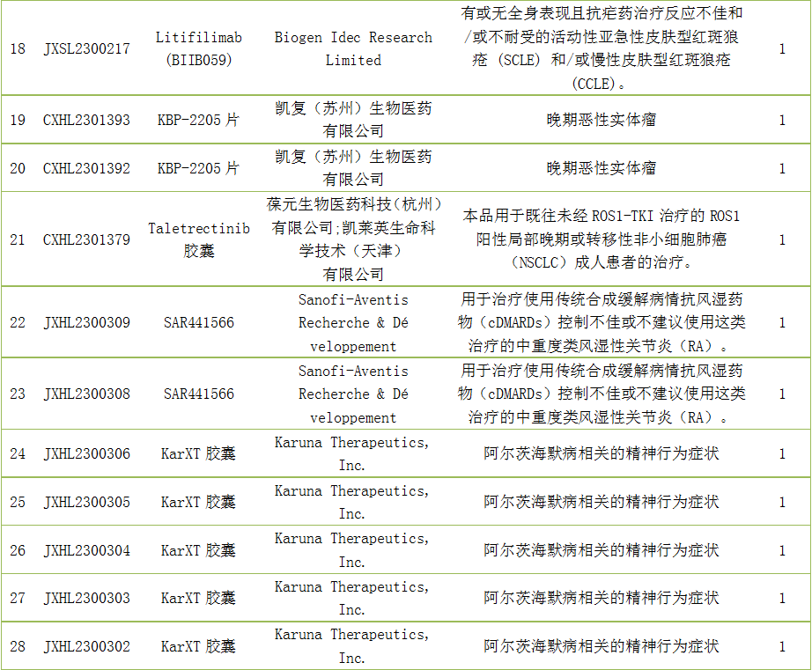This screenshot has height=670, width=812.
Task: Select Sanofi-Aventis Recherche cell in row 22
Action: [x=353, y=322]
